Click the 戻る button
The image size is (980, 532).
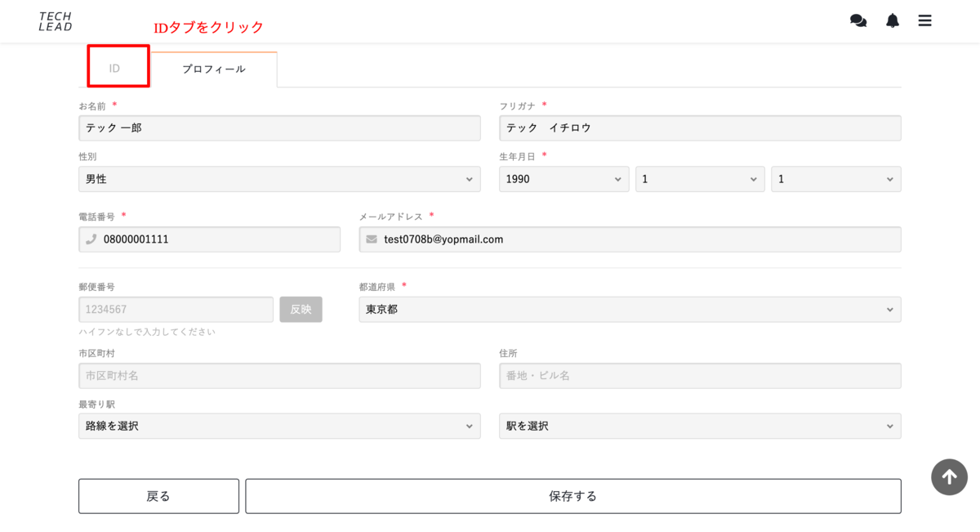pyautogui.click(x=158, y=496)
